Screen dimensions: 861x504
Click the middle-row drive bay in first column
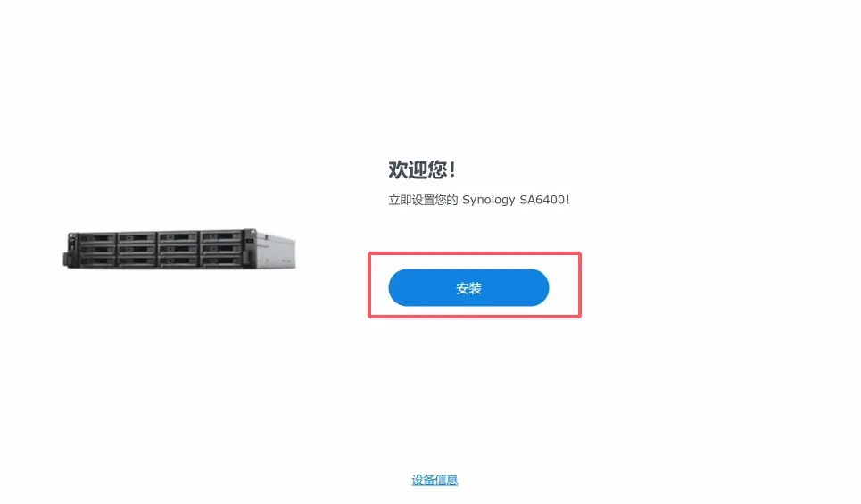(98, 250)
